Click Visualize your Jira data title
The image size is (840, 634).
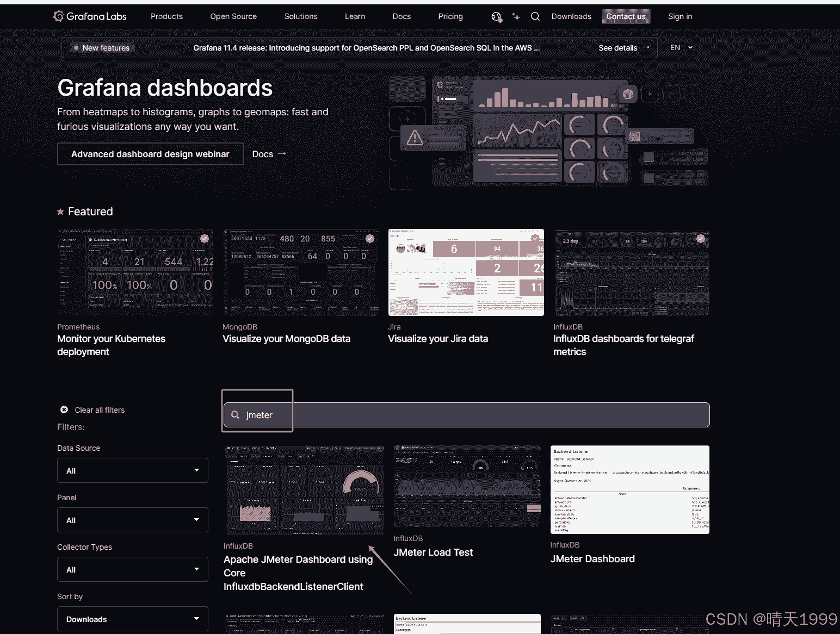[438, 339]
